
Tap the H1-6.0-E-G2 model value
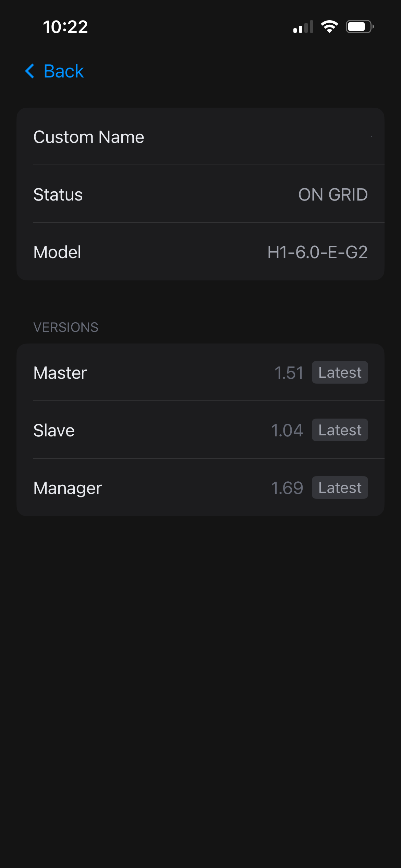point(317,252)
